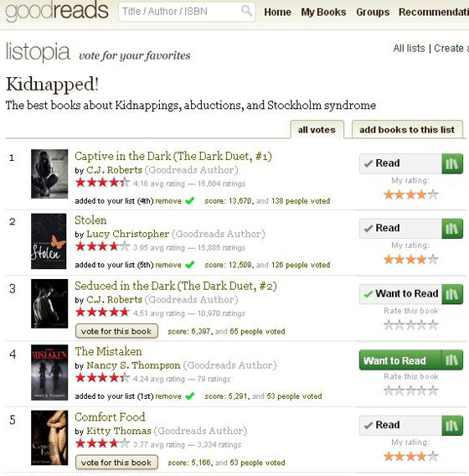Click the Title / Author / ISBN search field
The height and width of the screenshot is (476, 469).
(179, 12)
